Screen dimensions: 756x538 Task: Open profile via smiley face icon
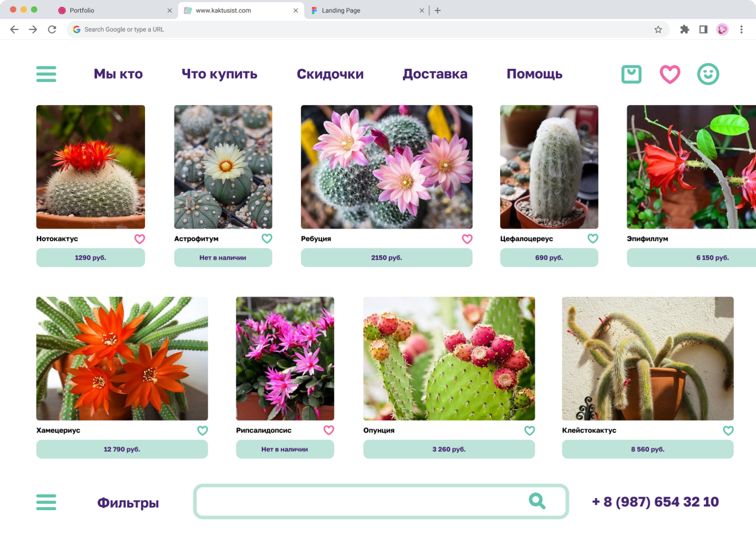pyautogui.click(x=708, y=74)
